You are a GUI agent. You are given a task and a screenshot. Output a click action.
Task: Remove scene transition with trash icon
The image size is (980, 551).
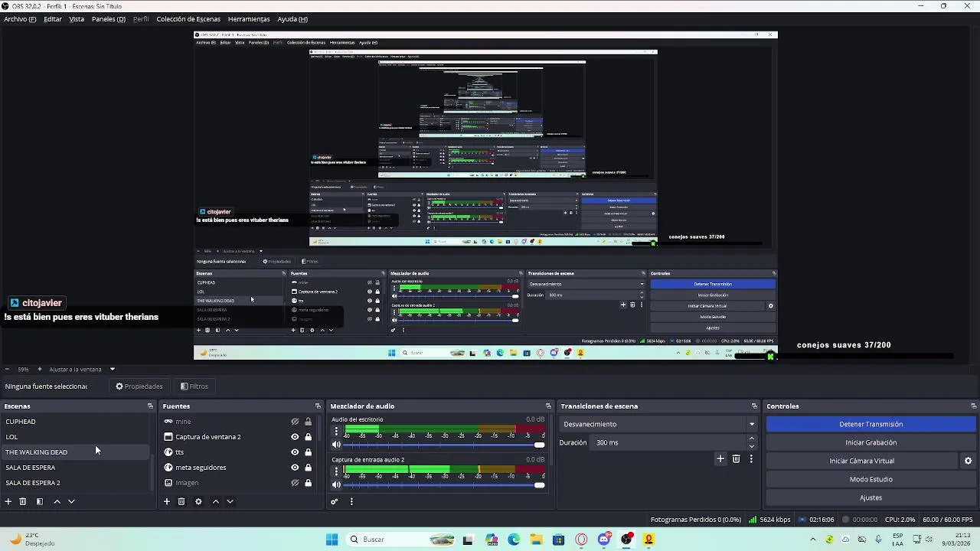[737, 458]
